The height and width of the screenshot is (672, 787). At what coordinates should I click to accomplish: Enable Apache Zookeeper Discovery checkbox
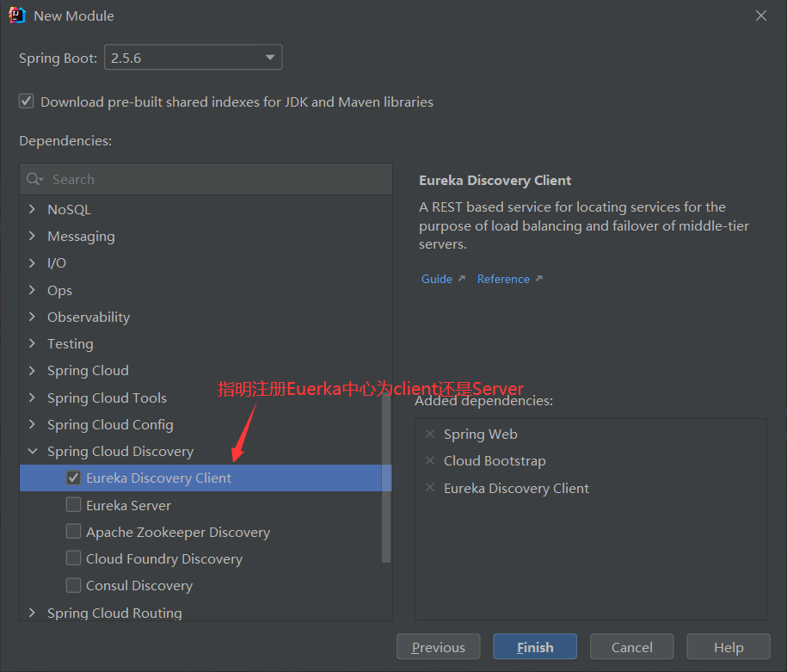[73, 531]
